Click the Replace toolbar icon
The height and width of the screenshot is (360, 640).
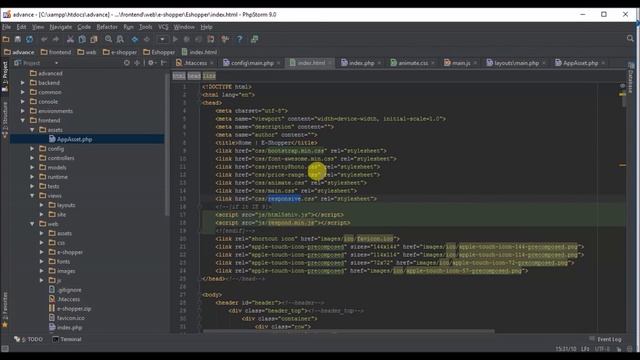pos(120,39)
